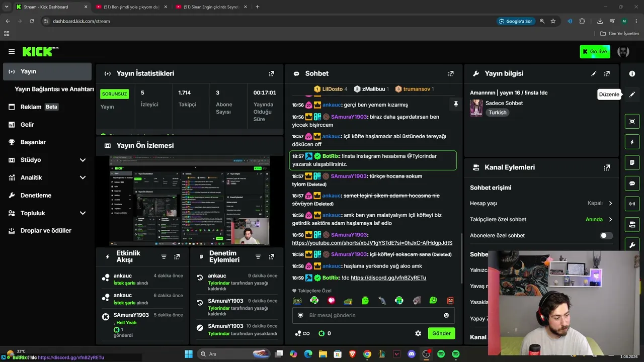Edit stream info with the pencil in Yayın bilgisi header

point(594,73)
